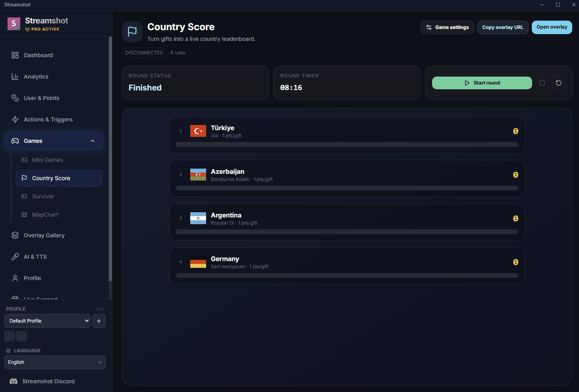Click Open overlay button
579x392 pixels.
point(552,27)
